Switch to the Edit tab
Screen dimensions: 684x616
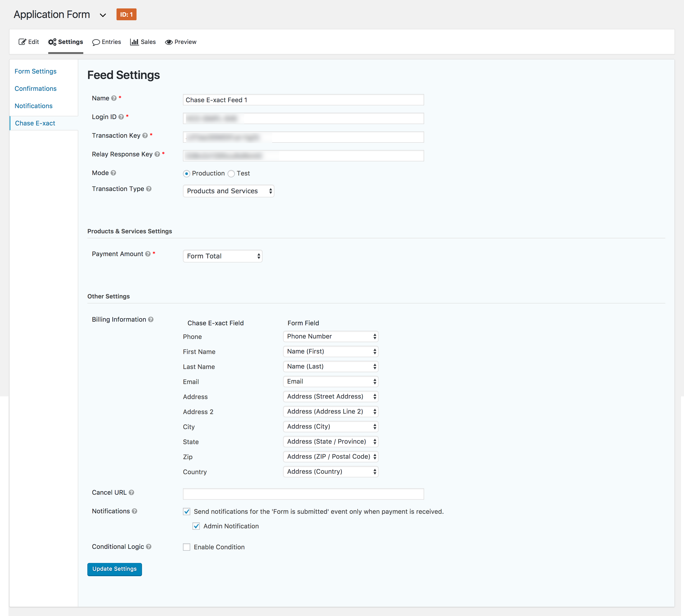point(29,42)
